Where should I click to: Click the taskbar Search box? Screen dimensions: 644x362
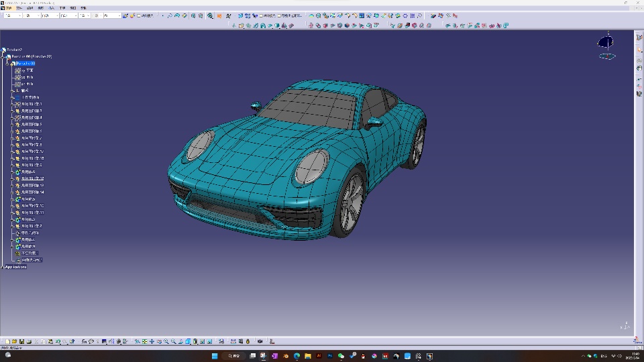(234, 356)
